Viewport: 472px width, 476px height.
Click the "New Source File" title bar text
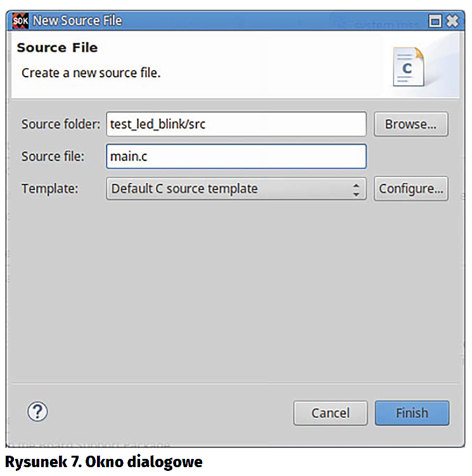pyautogui.click(x=77, y=21)
